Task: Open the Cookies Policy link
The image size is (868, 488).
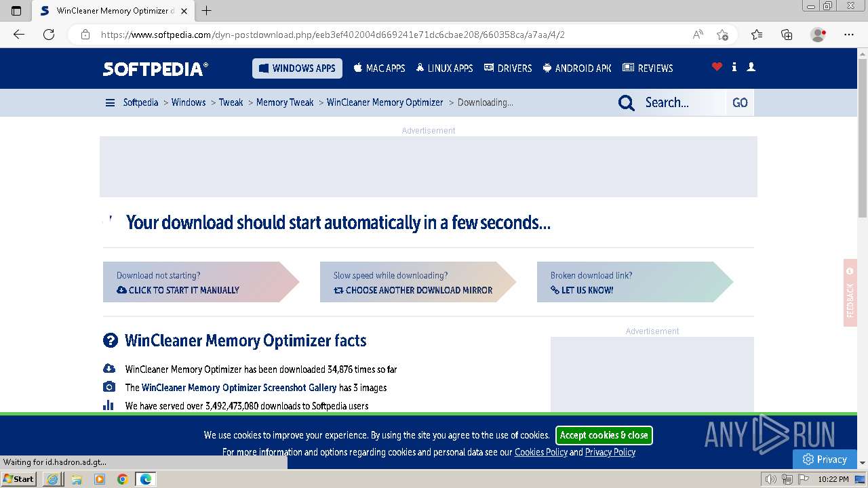Action: pyautogui.click(x=541, y=452)
